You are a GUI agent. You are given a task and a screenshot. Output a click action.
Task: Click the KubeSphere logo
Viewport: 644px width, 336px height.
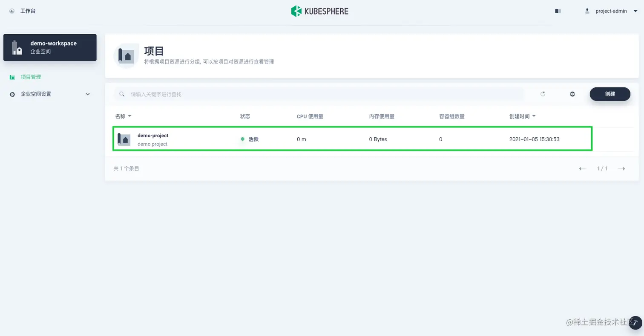319,11
